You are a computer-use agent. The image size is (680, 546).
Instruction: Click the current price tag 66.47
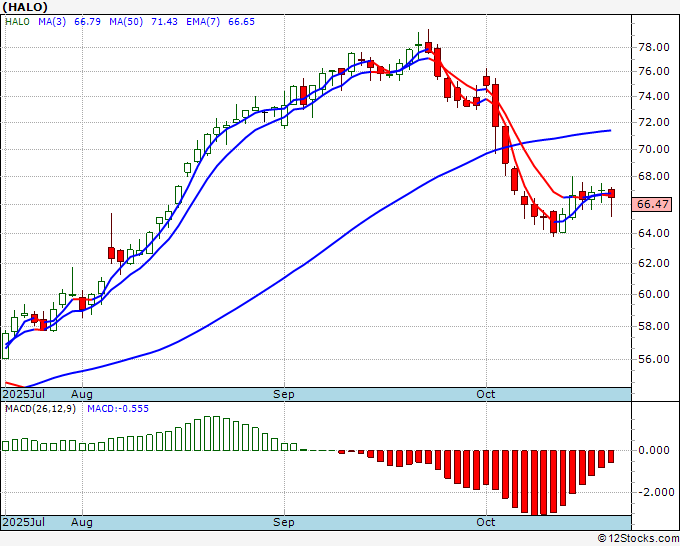653,204
